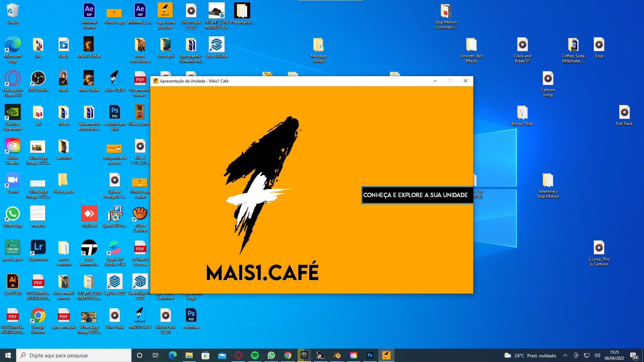
Task: Open the Valentine's Stop Motion folder
Action: pos(548,185)
